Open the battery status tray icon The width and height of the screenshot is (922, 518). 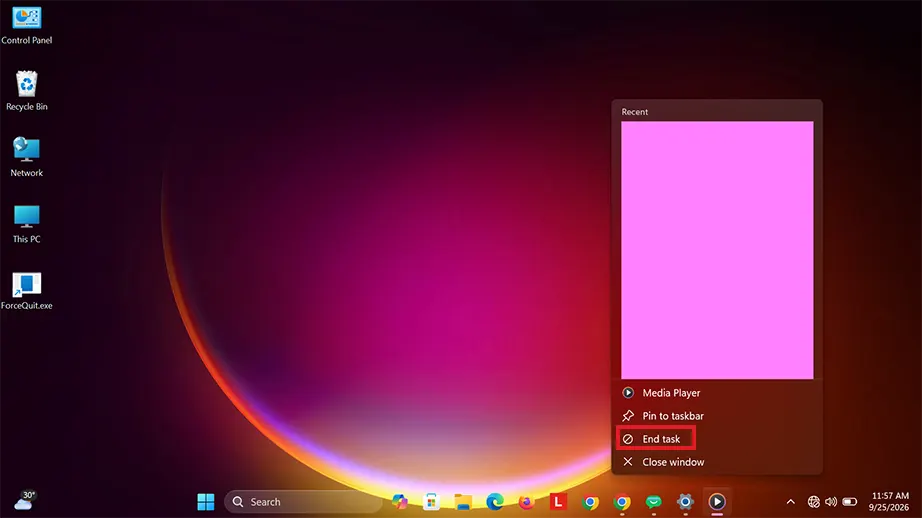click(850, 502)
